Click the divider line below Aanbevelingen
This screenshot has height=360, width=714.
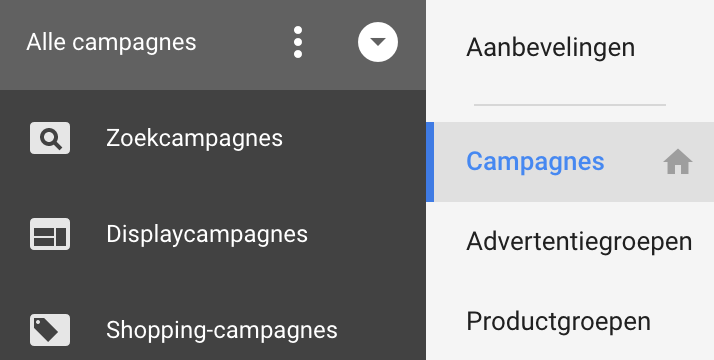pyautogui.click(x=570, y=105)
